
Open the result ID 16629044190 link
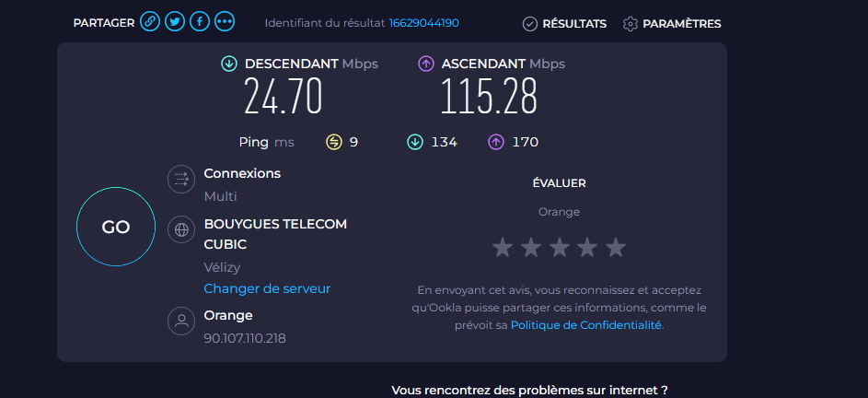coord(424,23)
